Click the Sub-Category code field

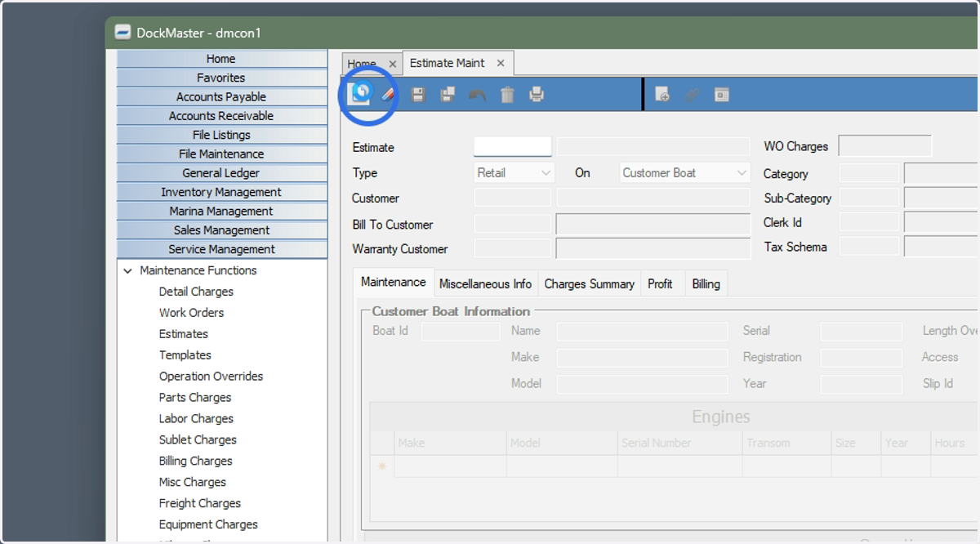coord(870,198)
